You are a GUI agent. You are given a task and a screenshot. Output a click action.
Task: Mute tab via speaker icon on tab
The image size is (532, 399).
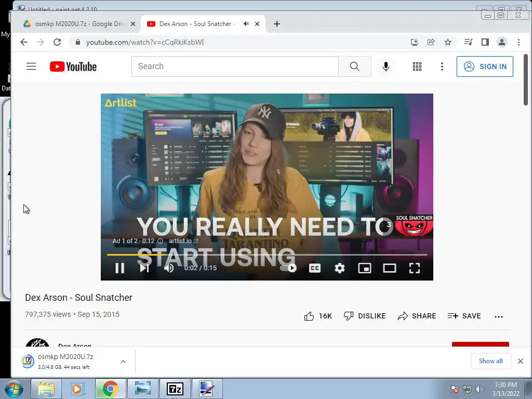(246, 24)
